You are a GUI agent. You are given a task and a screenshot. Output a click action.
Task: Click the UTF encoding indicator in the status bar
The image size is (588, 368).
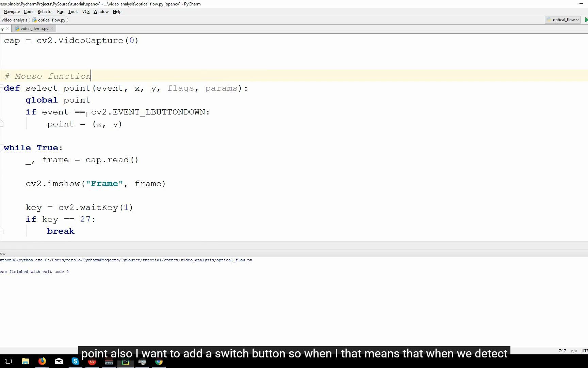point(585,351)
